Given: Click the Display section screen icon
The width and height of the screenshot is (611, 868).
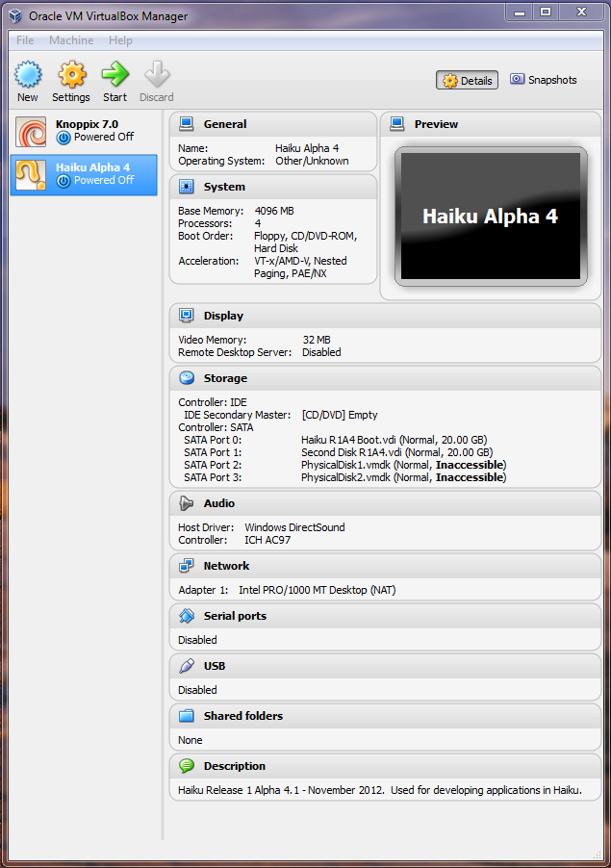Looking at the screenshot, I should (187, 316).
